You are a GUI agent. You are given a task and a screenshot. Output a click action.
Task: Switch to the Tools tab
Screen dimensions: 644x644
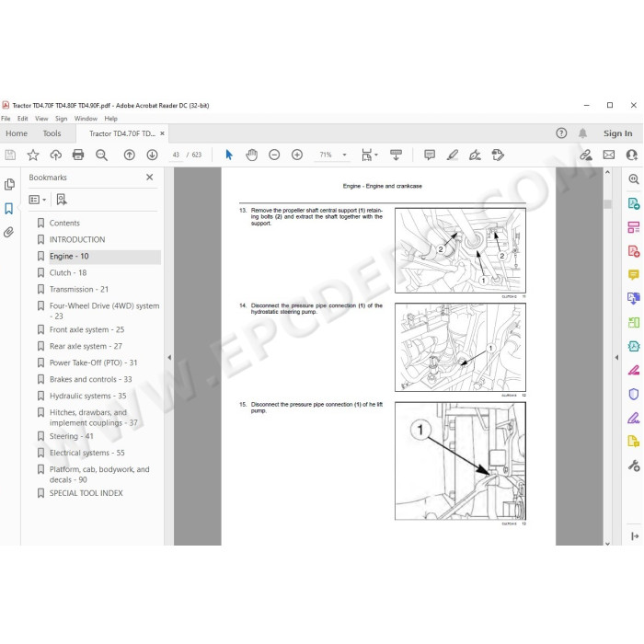coord(52,133)
